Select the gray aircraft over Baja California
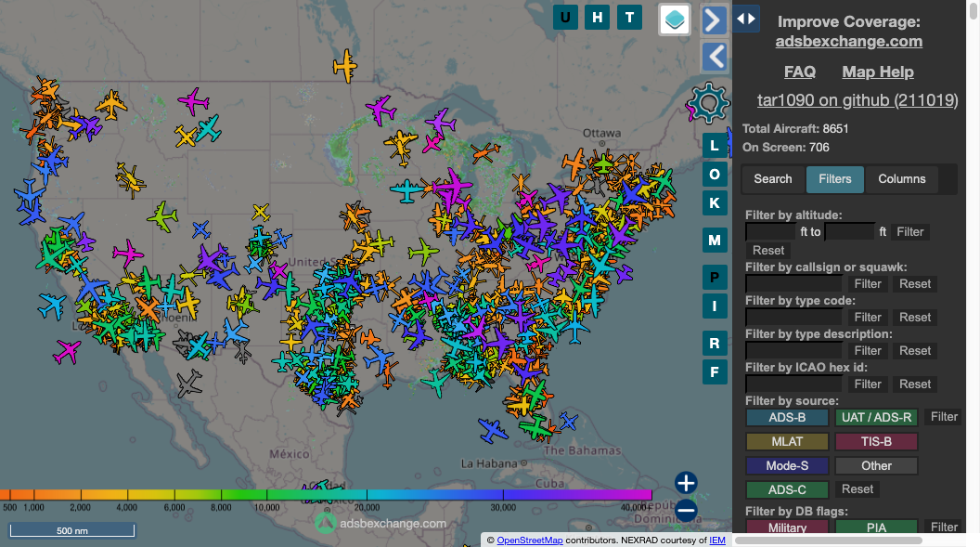980x547 pixels. [188, 383]
